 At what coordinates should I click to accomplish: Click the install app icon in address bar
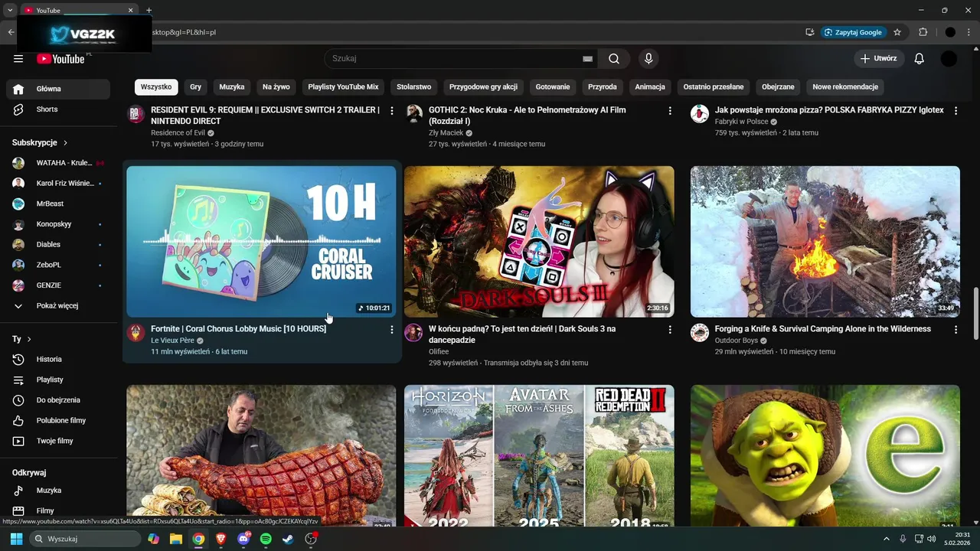pyautogui.click(x=809, y=32)
